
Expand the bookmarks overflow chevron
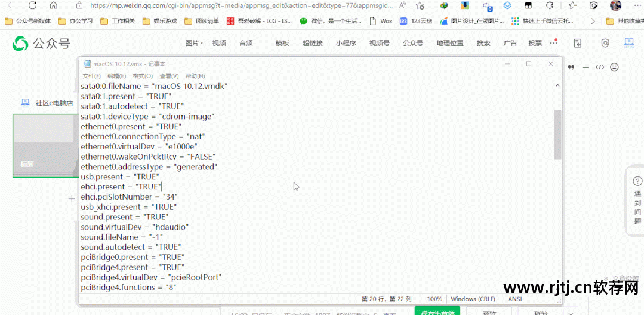point(594,21)
